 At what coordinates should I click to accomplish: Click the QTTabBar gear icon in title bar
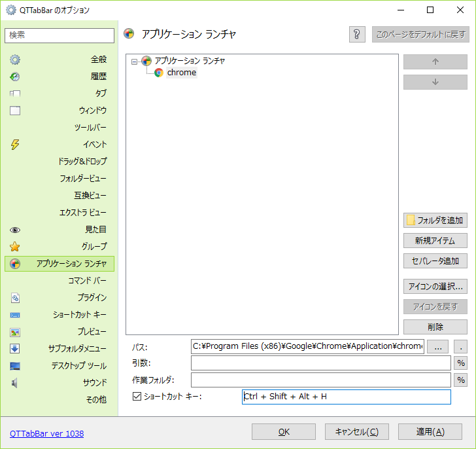tap(11, 10)
